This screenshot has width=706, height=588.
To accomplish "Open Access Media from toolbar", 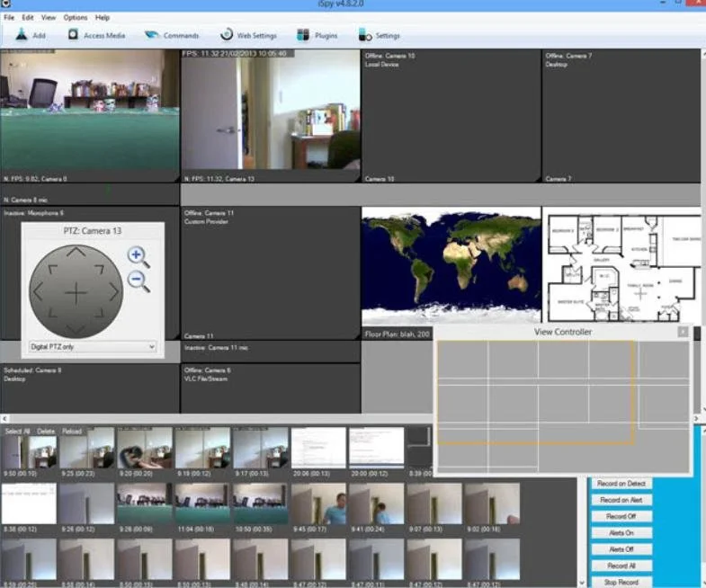I will pyautogui.click(x=73, y=34).
